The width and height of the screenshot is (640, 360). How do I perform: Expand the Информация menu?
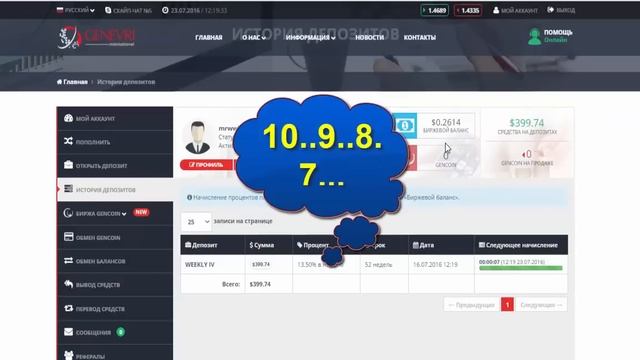(x=310, y=37)
